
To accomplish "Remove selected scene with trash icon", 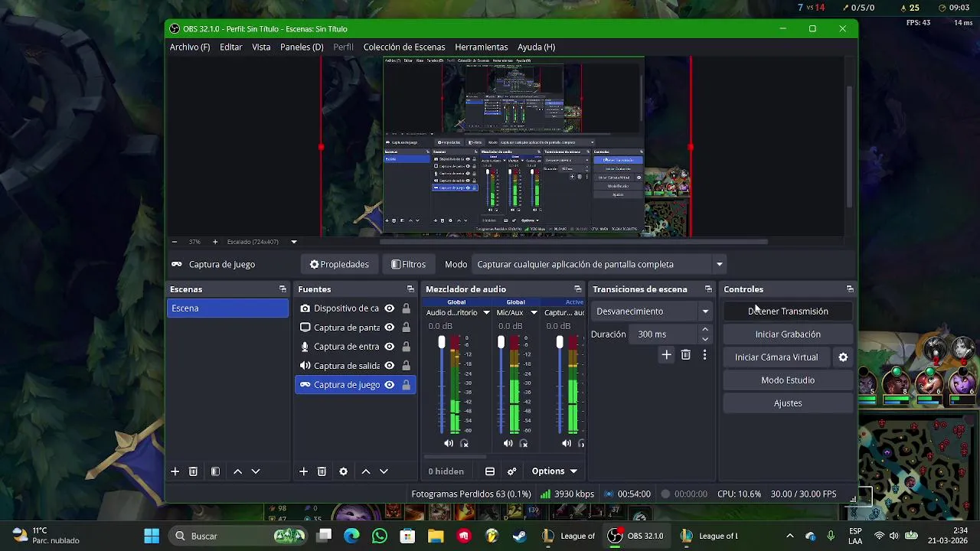I will [x=193, y=471].
